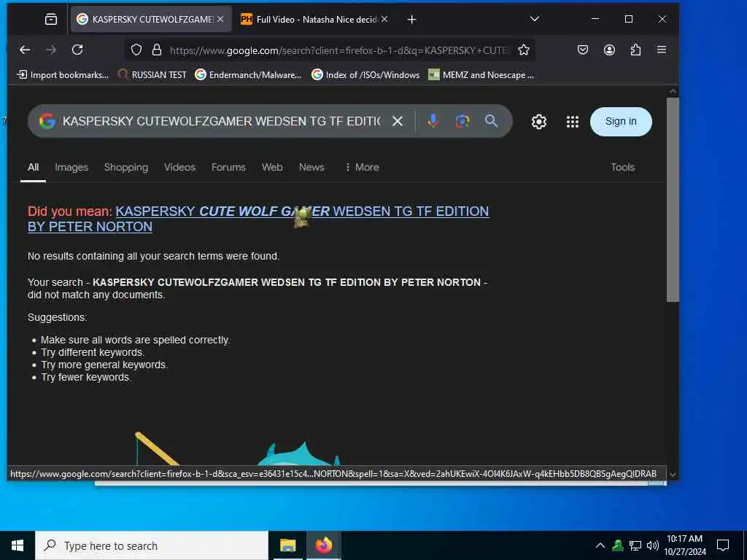Open the MEMZ and Noescape bookmark
This screenshot has height=560, width=747.
481,75
